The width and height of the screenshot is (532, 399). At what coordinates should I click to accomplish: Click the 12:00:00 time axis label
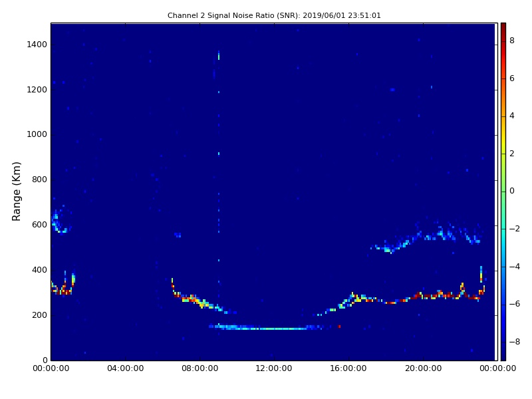point(274,368)
